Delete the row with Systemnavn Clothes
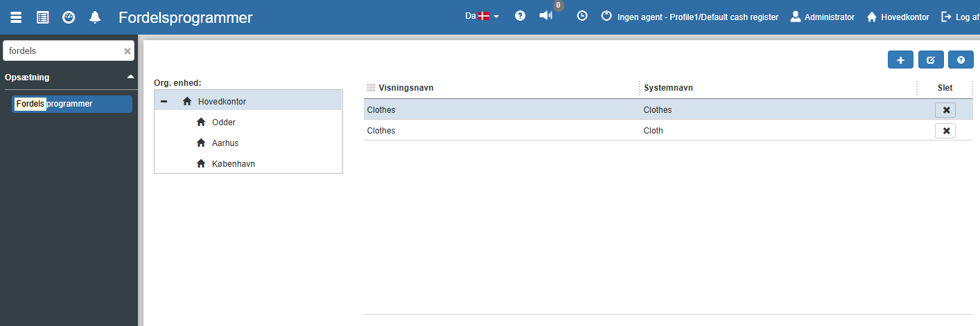The width and height of the screenshot is (980, 326). (x=945, y=109)
